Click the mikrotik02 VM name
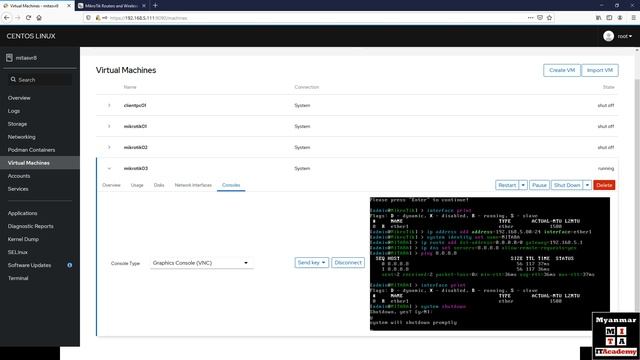The image size is (640, 360). (x=136, y=147)
